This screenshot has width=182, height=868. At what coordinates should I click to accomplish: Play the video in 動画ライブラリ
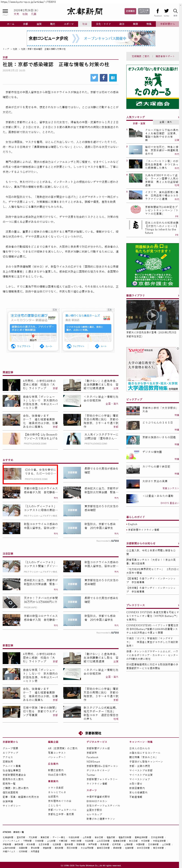click(x=153, y=315)
